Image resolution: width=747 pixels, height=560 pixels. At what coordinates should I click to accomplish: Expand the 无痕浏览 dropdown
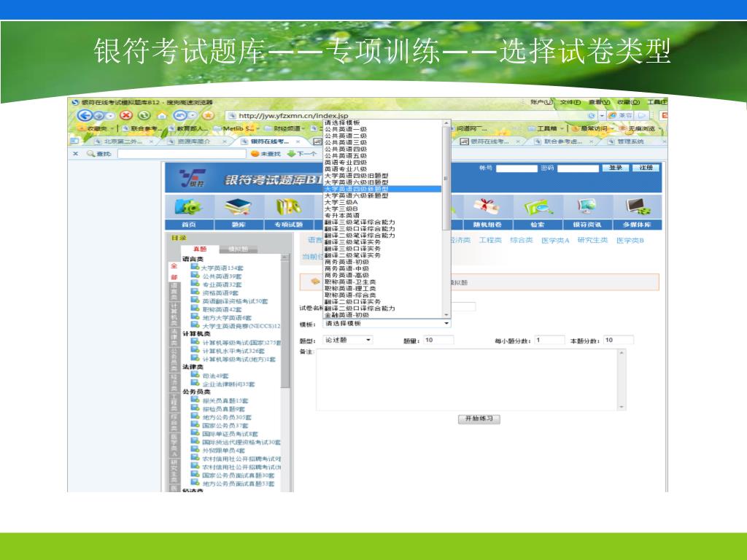coord(660,128)
